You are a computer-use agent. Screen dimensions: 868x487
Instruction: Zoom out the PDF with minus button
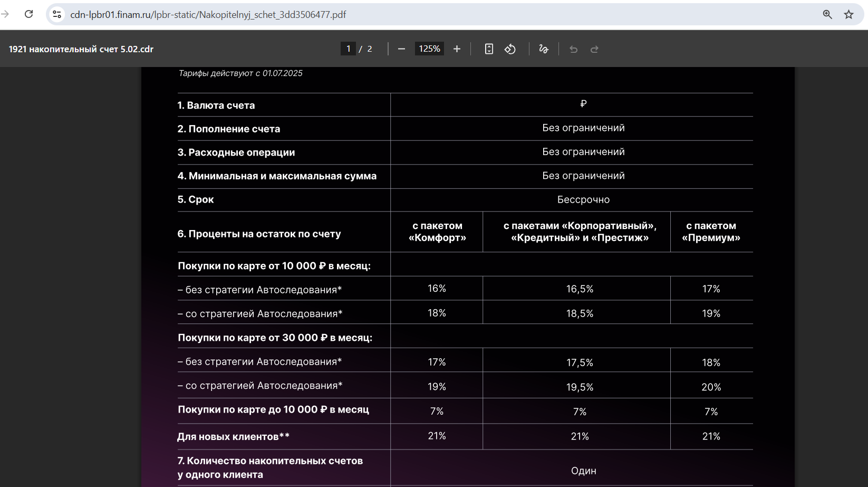click(x=401, y=49)
